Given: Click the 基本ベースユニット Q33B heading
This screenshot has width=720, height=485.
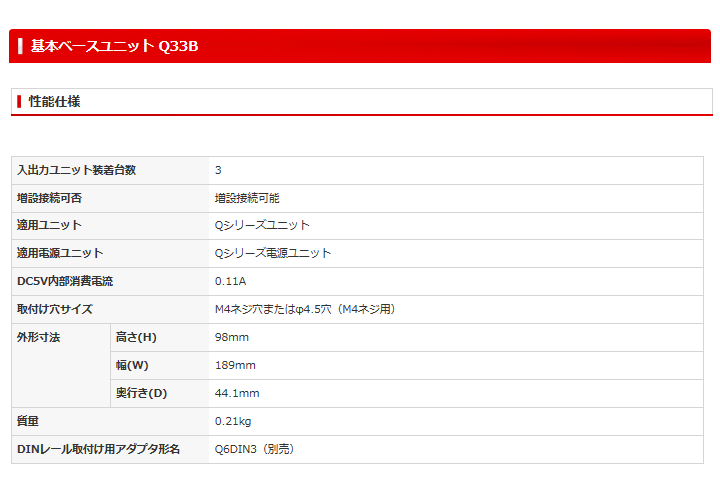Looking at the screenshot, I should point(114,46).
